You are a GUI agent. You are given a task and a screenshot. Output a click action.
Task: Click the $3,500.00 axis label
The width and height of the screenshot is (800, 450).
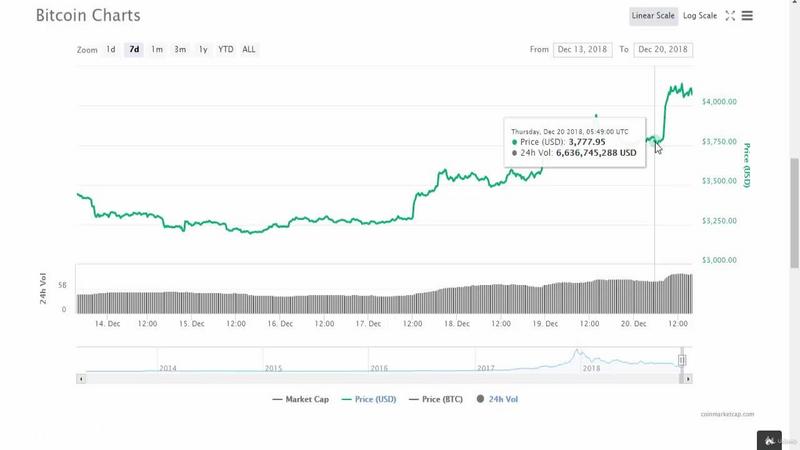point(719,181)
